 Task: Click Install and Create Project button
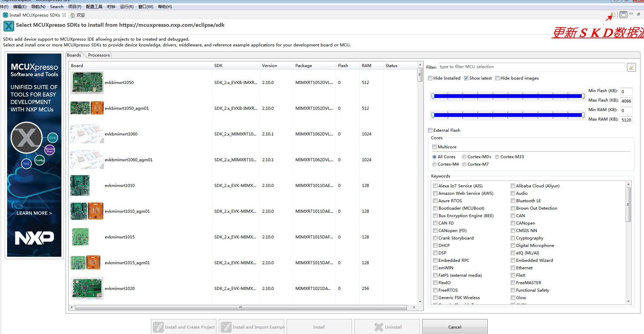[x=183, y=327]
